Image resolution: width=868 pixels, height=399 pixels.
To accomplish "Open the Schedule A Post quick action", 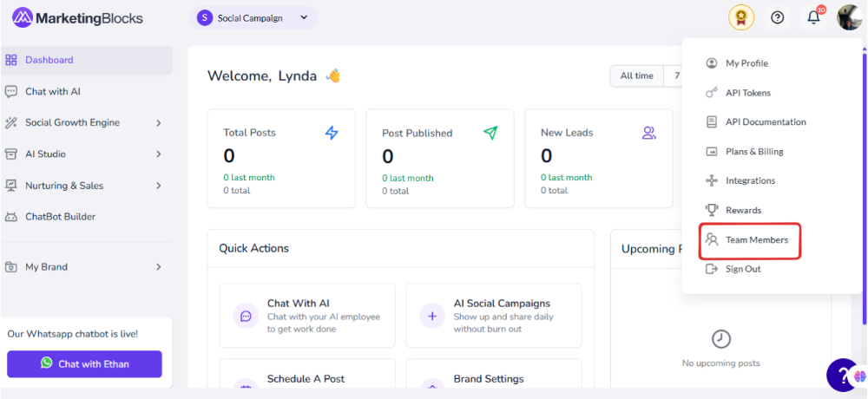I will click(308, 374).
